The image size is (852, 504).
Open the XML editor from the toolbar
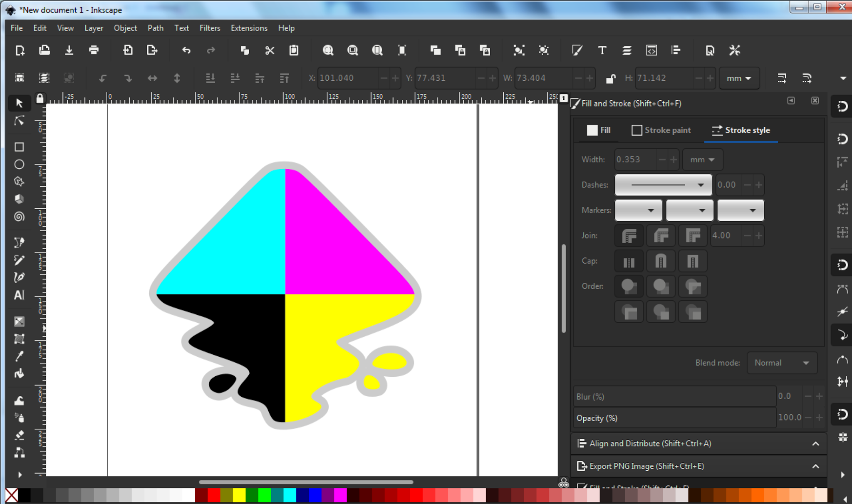click(x=652, y=50)
